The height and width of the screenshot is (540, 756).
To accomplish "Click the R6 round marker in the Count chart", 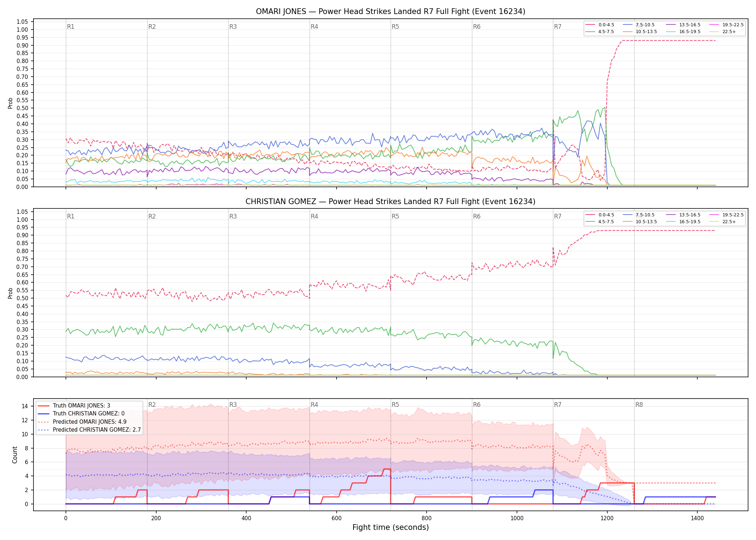I will (x=477, y=405).
